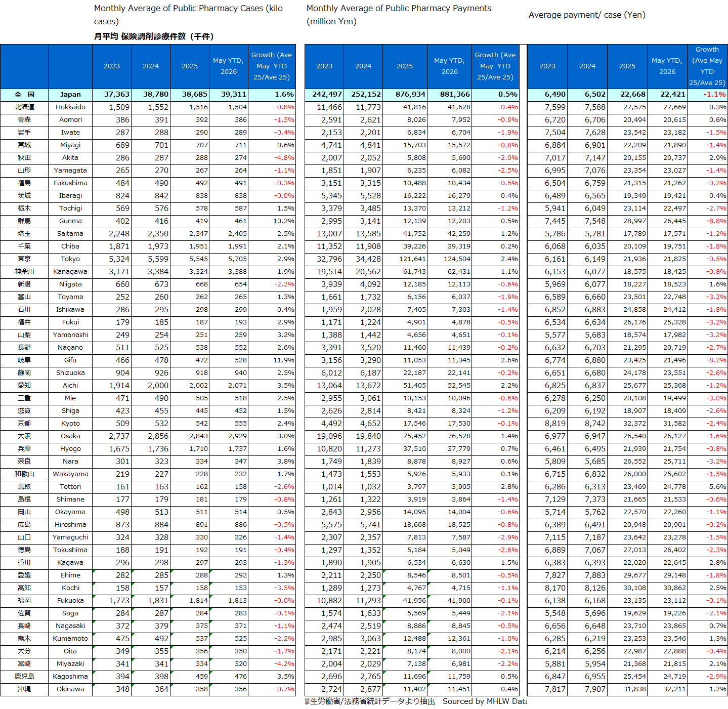Click Okinawa row label
The width and height of the screenshot is (728, 709).
[x=70, y=689]
